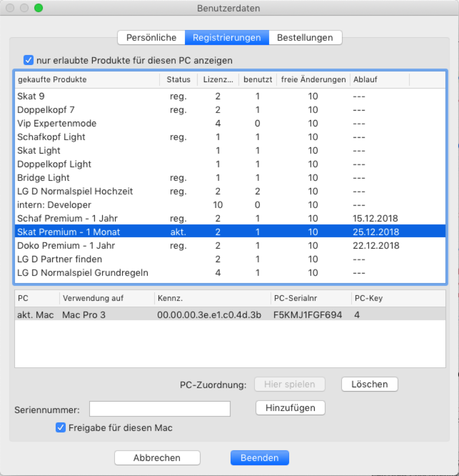Confirm with the Beenden button
Image resolution: width=459 pixels, height=476 pixels.
(259, 458)
